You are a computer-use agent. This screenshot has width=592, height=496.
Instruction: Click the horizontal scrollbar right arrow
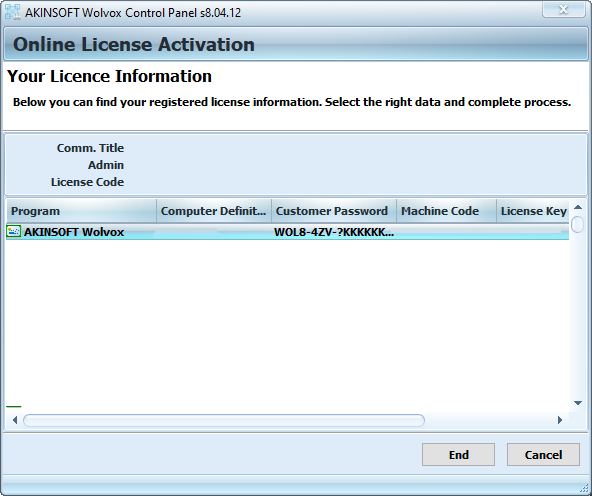coord(560,420)
